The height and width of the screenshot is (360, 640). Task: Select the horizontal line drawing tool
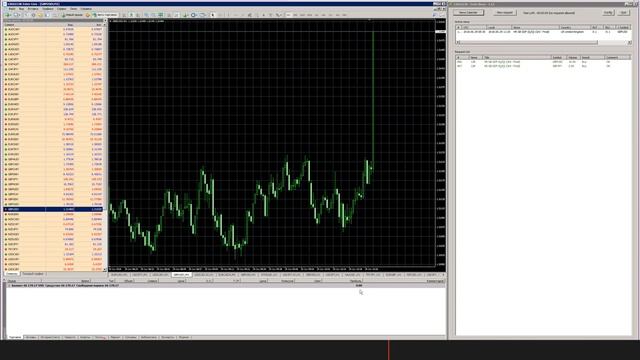click(236, 15)
